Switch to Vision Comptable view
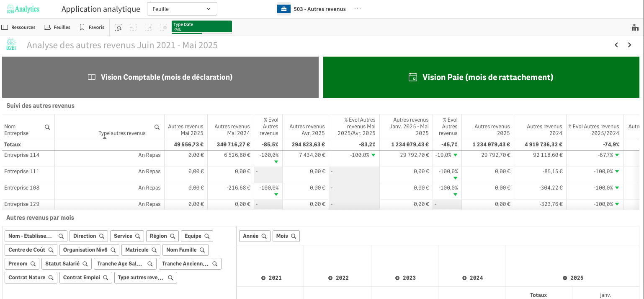644x299 pixels. (160, 77)
